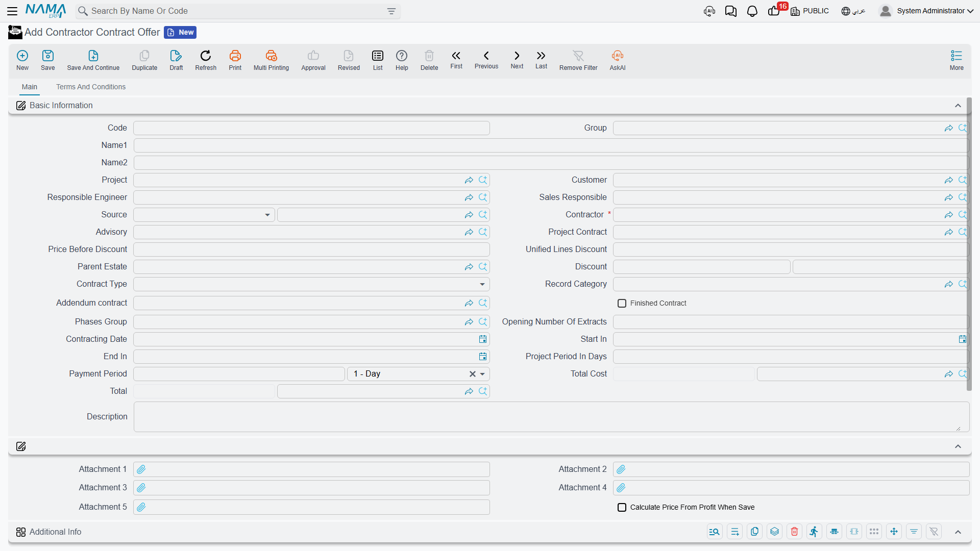This screenshot has width=980, height=551.
Task: Duplicate the current record
Action: click(x=144, y=60)
